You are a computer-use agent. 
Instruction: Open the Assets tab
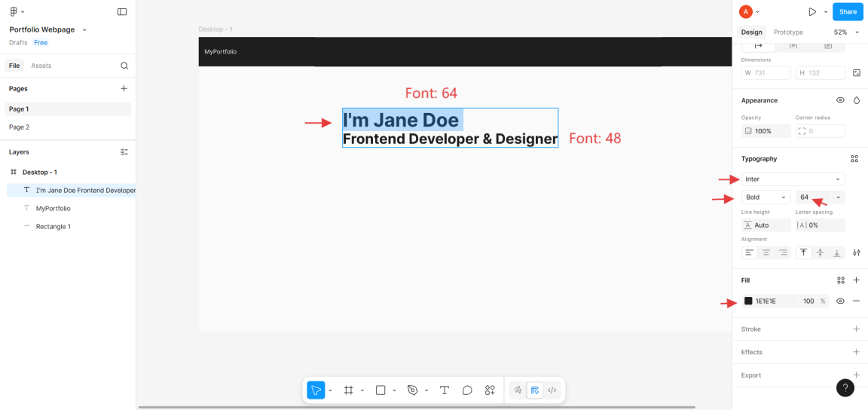[x=41, y=66]
